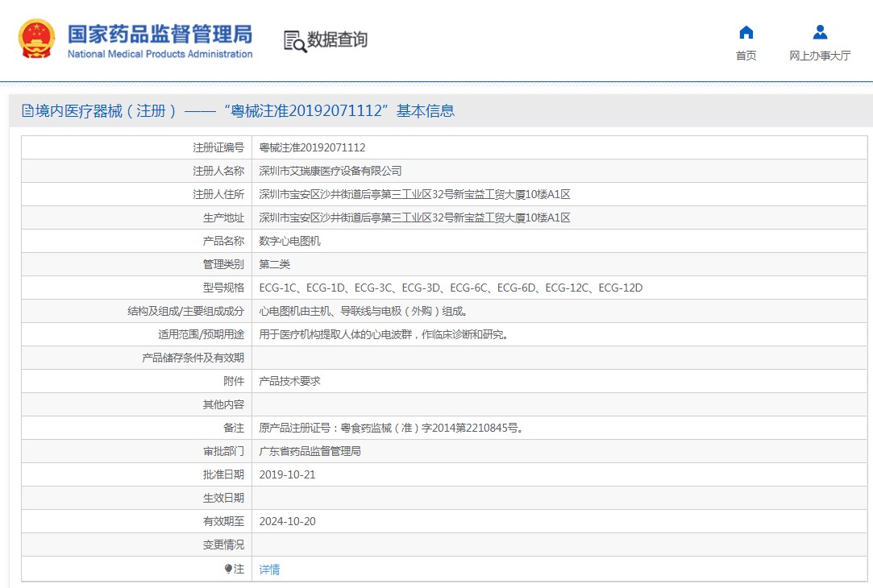Click the 注册人住所 address value
Viewport: 873px width, 588px height.
pos(415,194)
